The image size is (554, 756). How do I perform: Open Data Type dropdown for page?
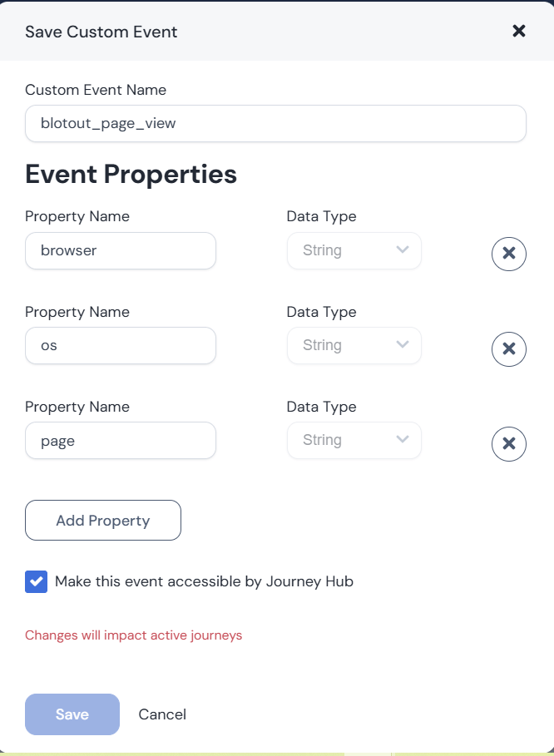[354, 440]
